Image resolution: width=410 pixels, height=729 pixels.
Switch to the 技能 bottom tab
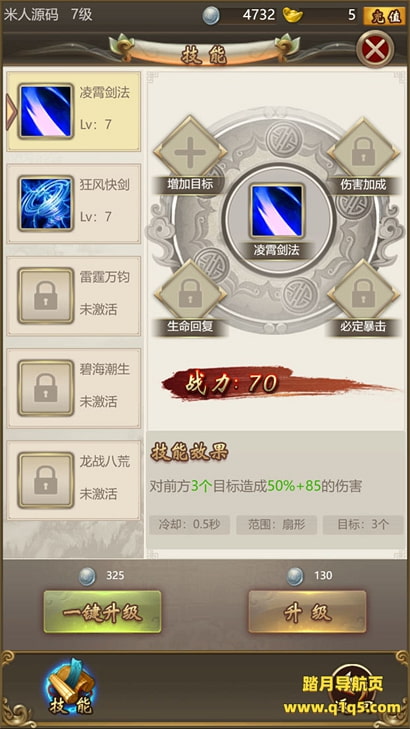pos(71,688)
